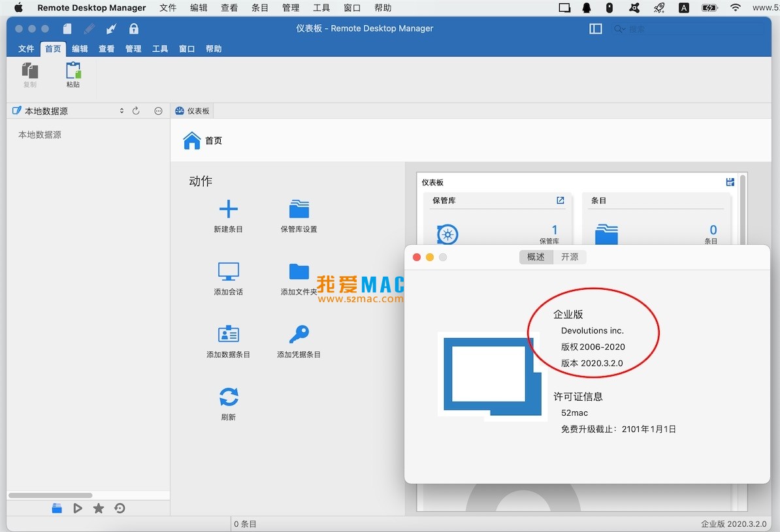Open Vault Settings (保管库设置) icon
Image resolution: width=780 pixels, height=532 pixels.
coord(299,210)
